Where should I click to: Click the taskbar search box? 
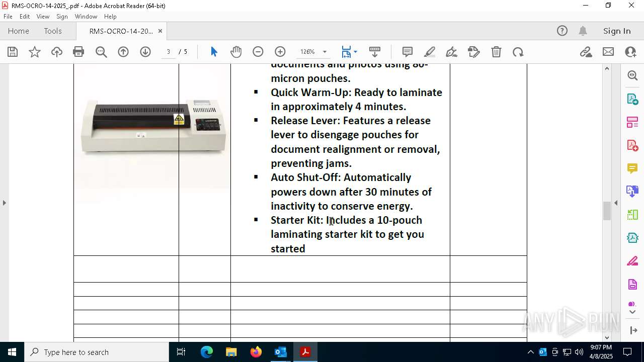click(x=97, y=352)
